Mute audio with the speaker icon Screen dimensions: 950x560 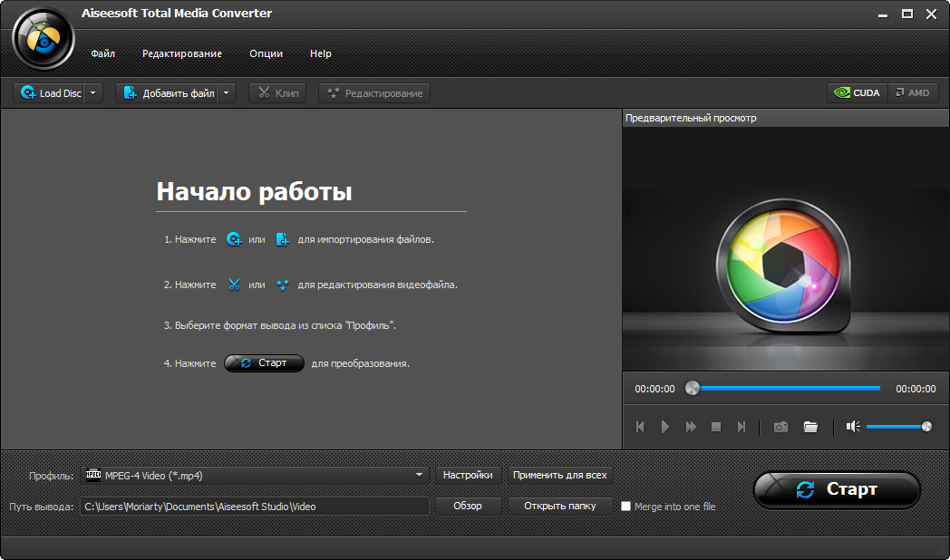coord(852,427)
